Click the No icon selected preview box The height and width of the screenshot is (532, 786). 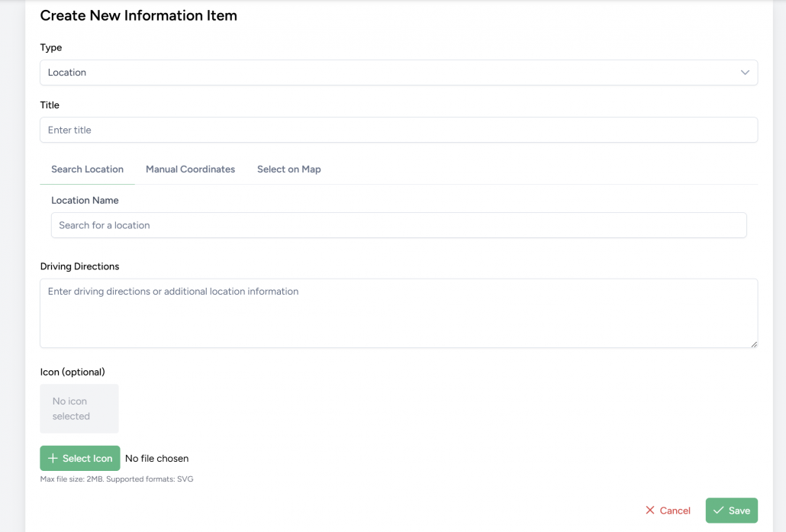[79, 408]
